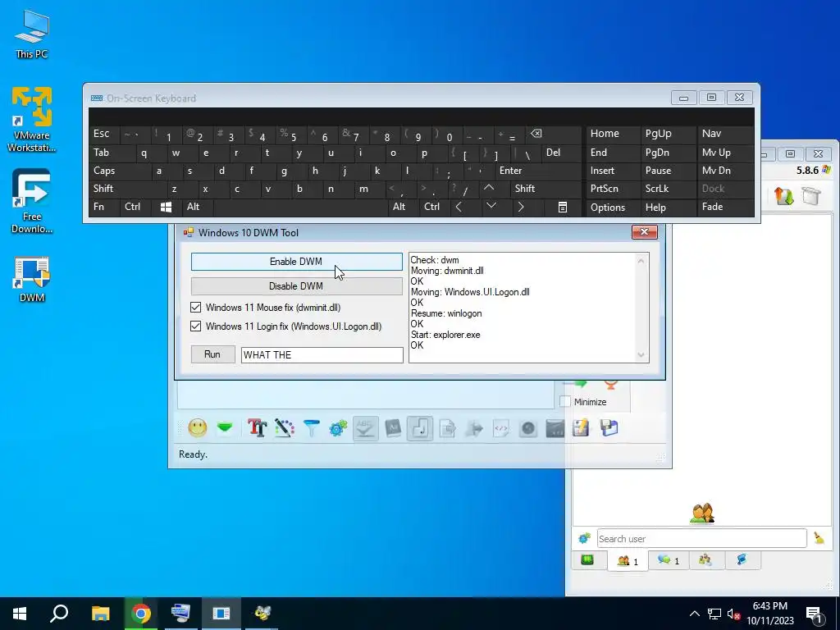The width and height of the screenshot is (840, 630).
Task: Toggle Windows 11 Mouse fix checkbox
Action: click(x=195, y=308)
